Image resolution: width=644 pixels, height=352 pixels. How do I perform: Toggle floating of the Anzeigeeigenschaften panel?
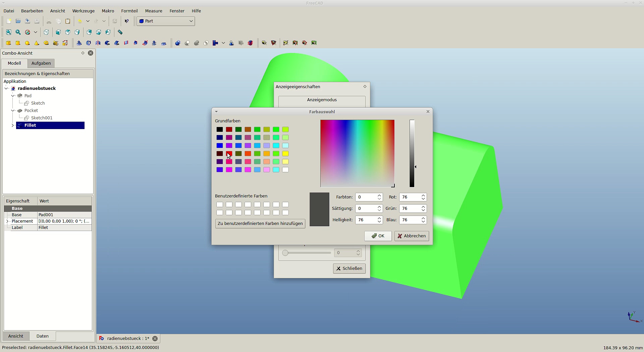365,86
